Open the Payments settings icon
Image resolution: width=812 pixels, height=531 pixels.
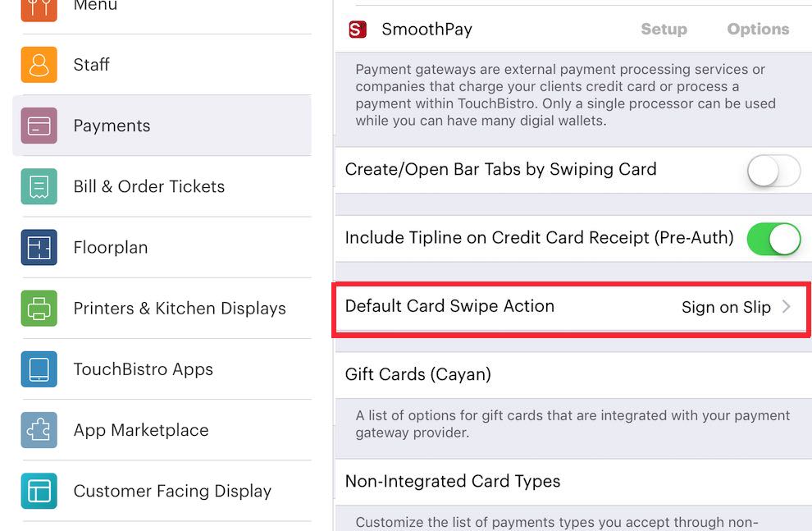click(x=36, y=126)
